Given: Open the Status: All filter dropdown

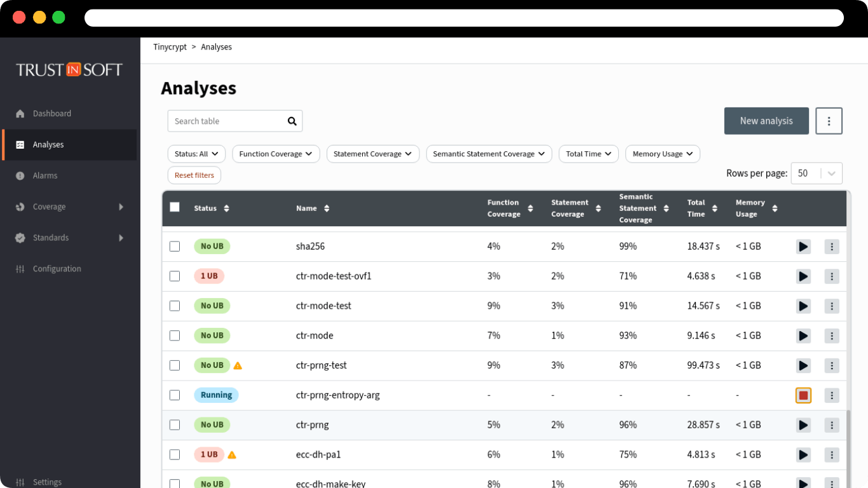Looking at the screenshot, I should pyautogui.click(x=196, y=154).
